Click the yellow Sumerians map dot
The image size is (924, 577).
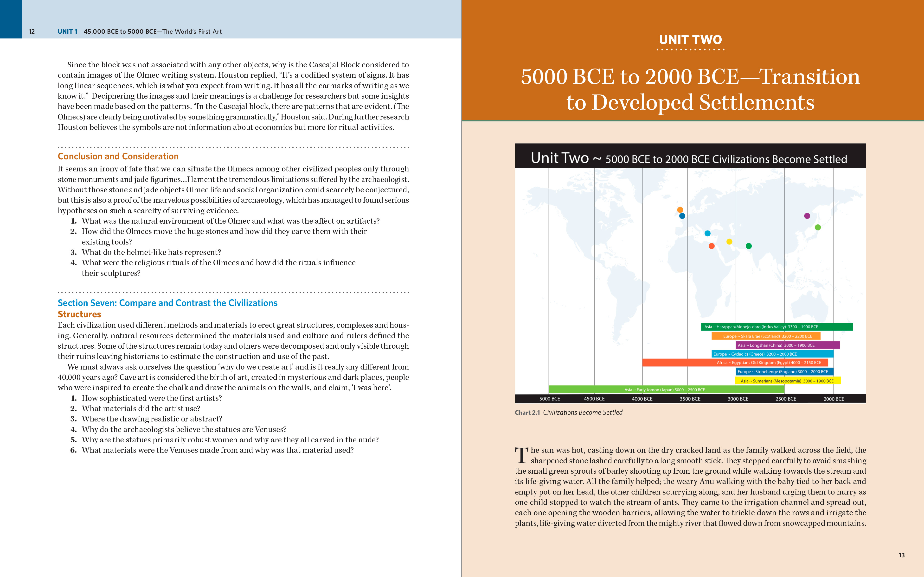tap(729, 242)
